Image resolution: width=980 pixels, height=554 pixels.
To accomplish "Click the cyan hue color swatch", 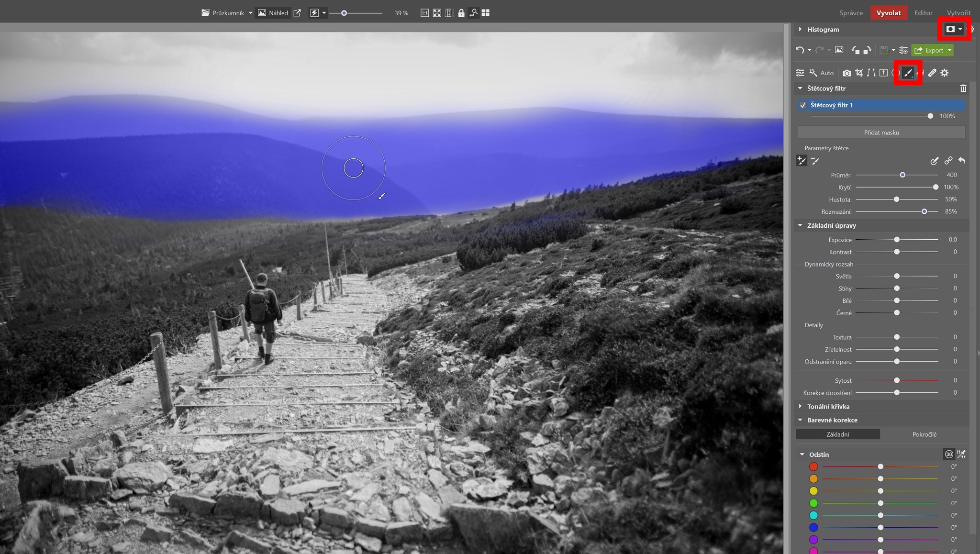I will [x=813, y=515].
